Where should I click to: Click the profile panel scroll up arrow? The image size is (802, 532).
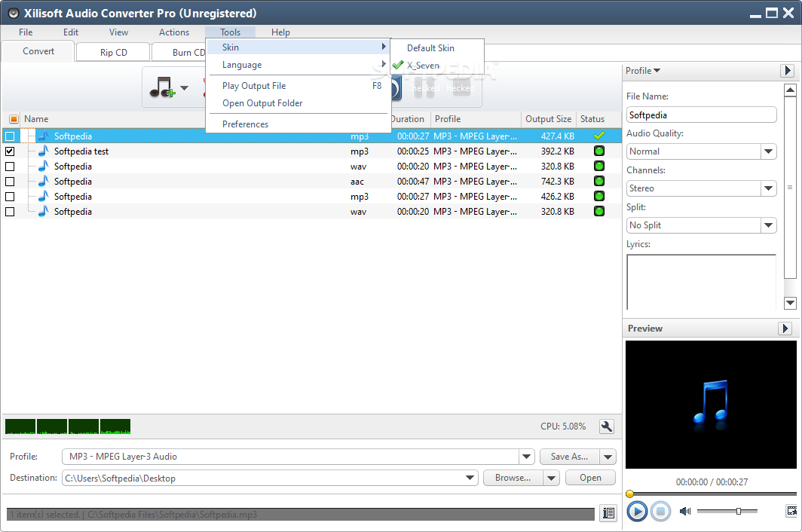(790, 90)
